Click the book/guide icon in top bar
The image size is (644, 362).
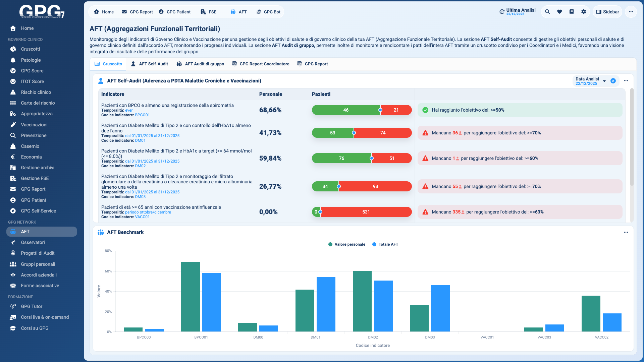[572, 12]
